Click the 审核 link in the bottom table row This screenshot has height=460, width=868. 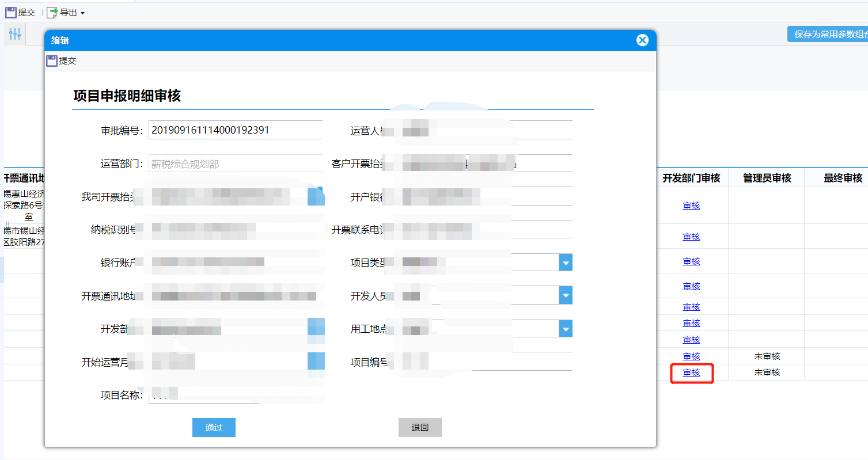point(691,372)
